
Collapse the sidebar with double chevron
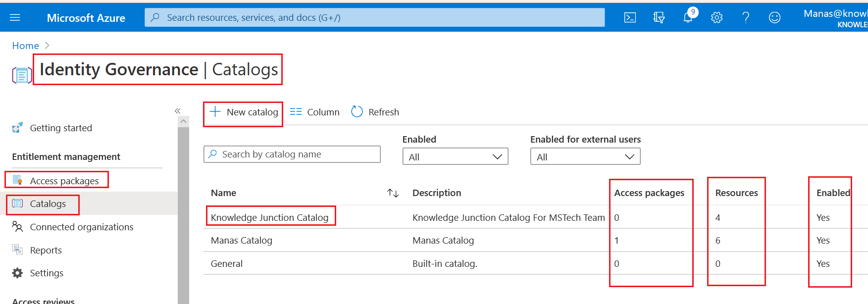click(177, 111)
